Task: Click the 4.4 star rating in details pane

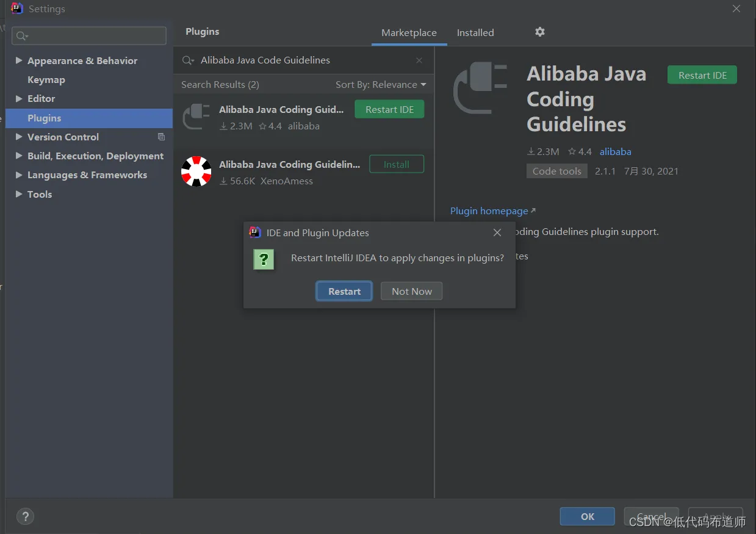Action: pyautogui.click(x=580, y=151)
